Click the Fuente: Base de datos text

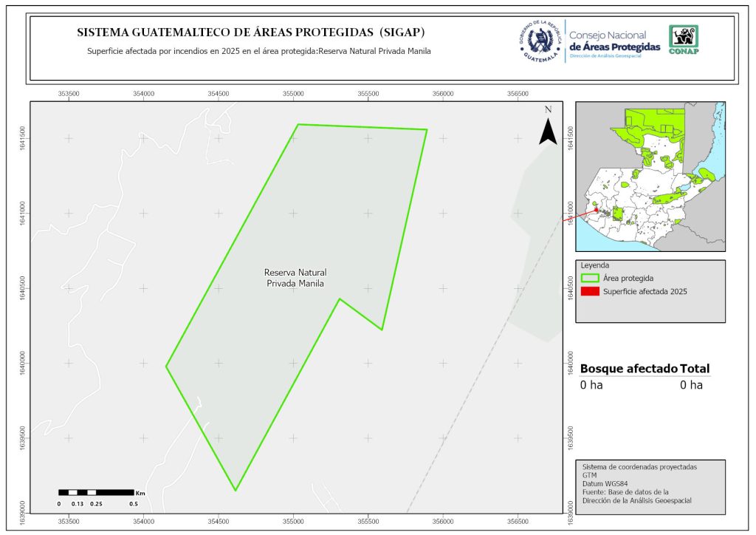[x=625, y=491]
